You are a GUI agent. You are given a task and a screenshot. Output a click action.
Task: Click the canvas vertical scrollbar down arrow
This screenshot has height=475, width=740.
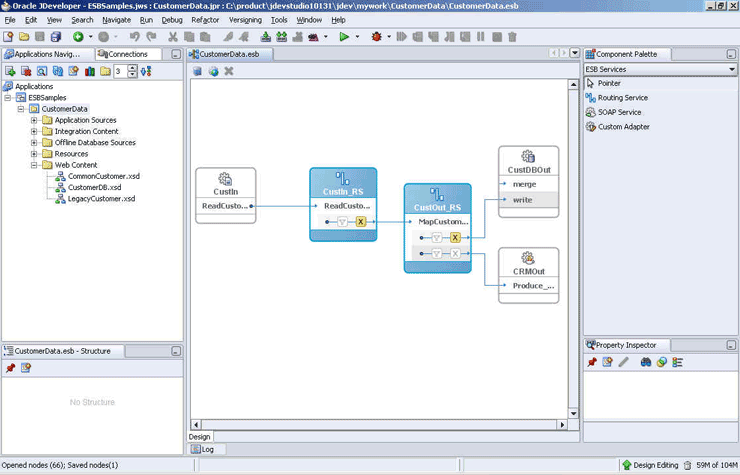pyautogui.click(x=573, y=414)
